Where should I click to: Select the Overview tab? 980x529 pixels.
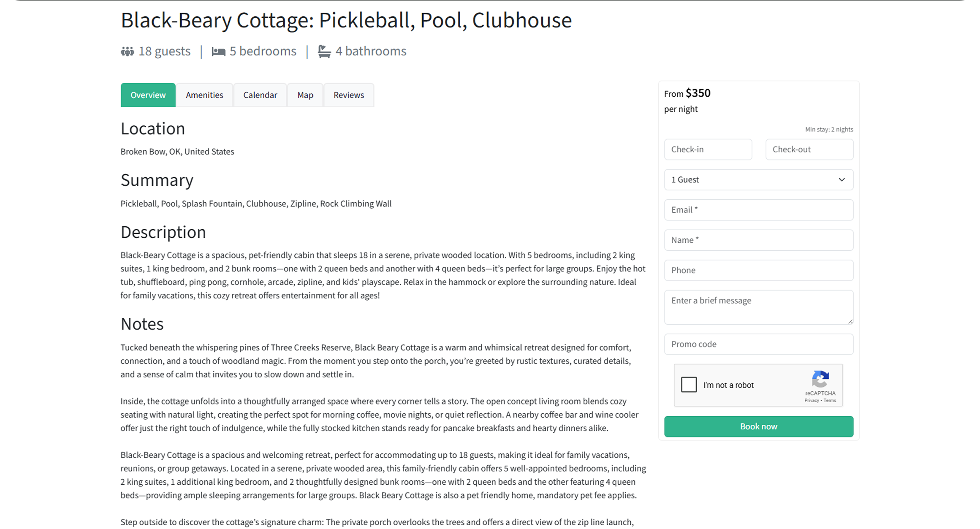(148, 95)
